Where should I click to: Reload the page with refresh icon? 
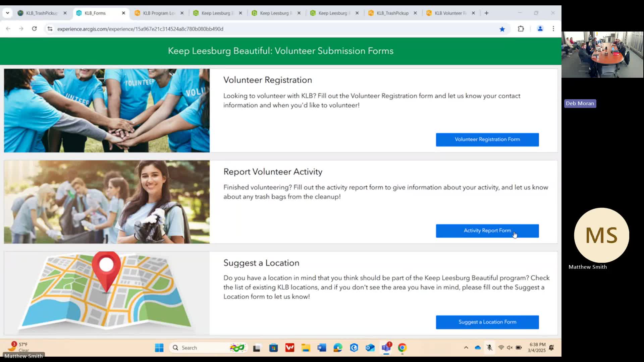coord(34,29)
